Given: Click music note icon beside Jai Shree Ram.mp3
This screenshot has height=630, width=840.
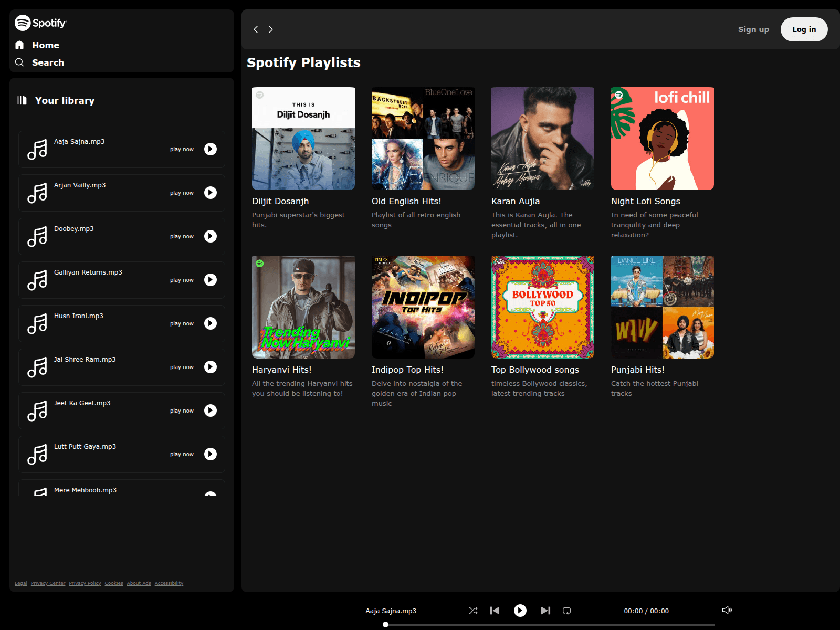Looking at the screenshot, I should tap(37, 367).
